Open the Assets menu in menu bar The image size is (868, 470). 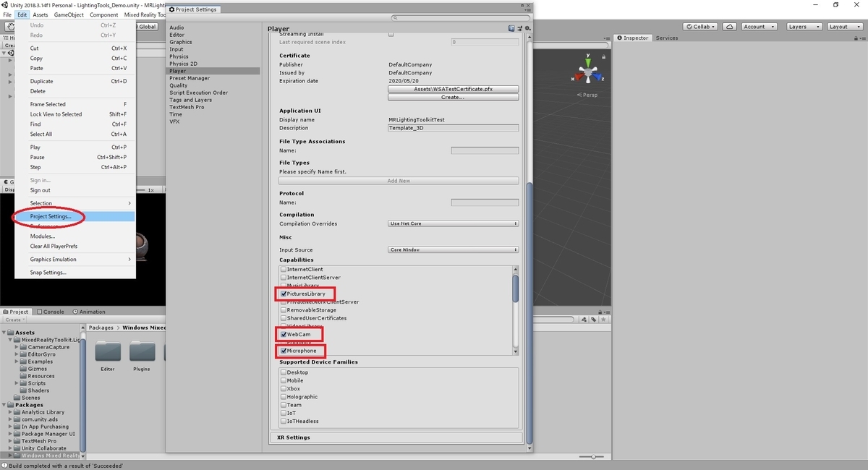[41, 14]
